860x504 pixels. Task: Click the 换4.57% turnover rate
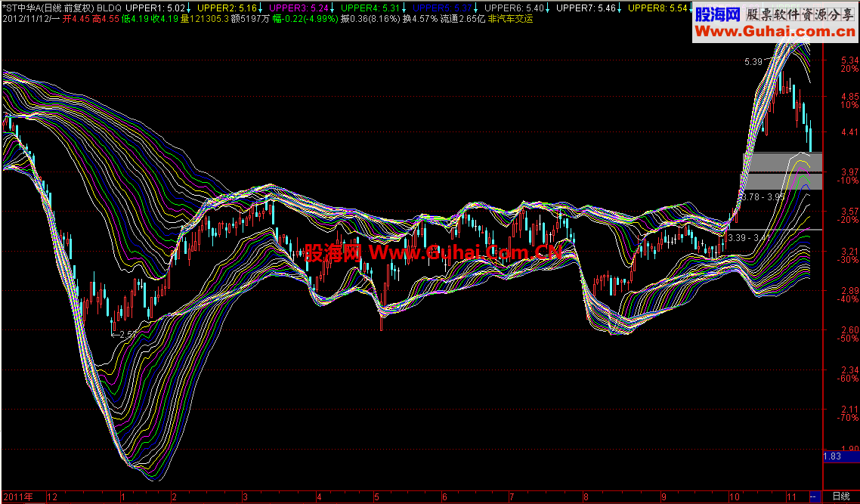(420, 19)
